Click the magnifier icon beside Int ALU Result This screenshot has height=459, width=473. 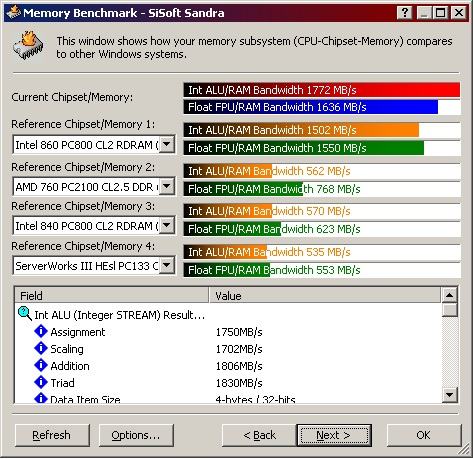(25, 314)
